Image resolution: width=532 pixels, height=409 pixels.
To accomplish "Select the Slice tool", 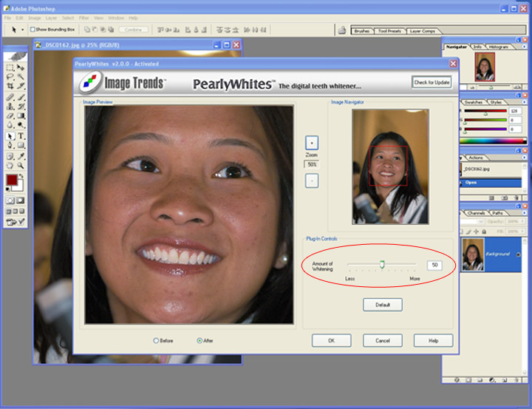I will 21,86.
